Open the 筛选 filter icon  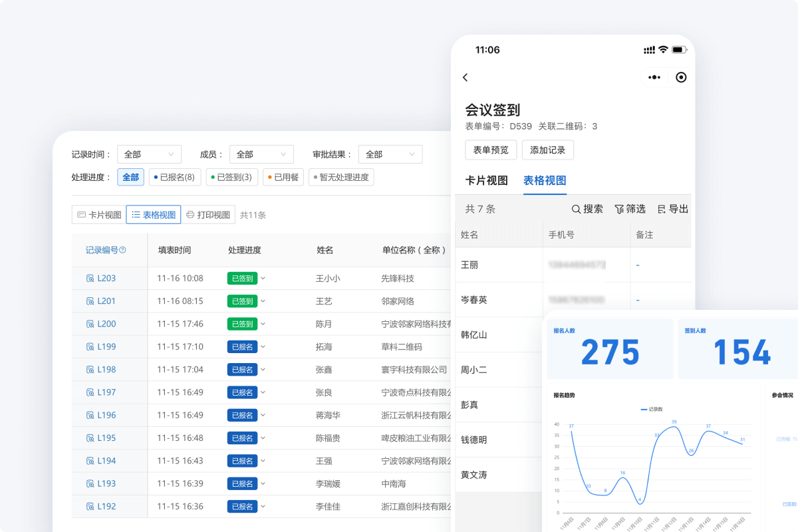619,209
